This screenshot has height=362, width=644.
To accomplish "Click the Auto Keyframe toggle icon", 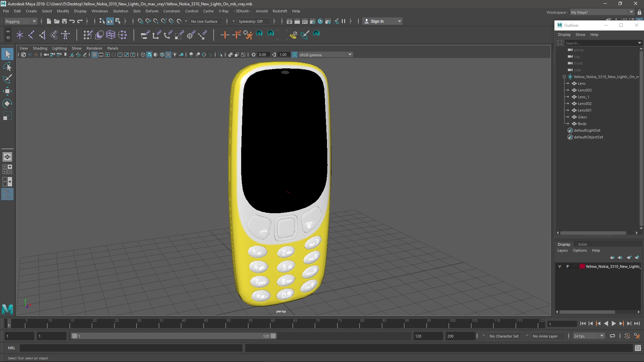I will (x=627, y=336).
